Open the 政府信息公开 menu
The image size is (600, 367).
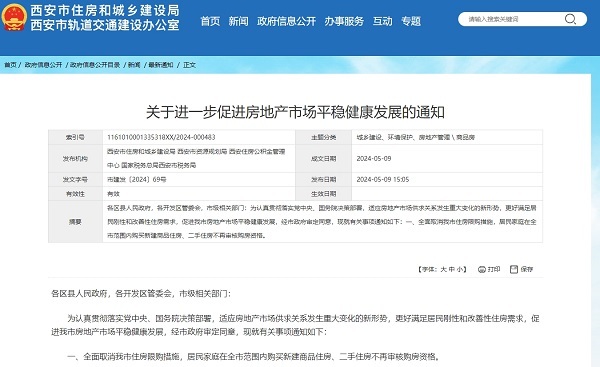(286, 21)
